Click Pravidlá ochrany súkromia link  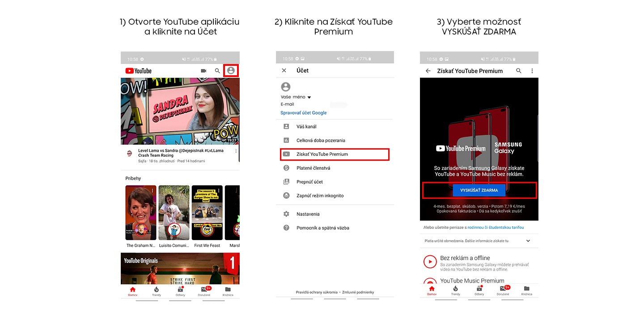click(317, 292)
